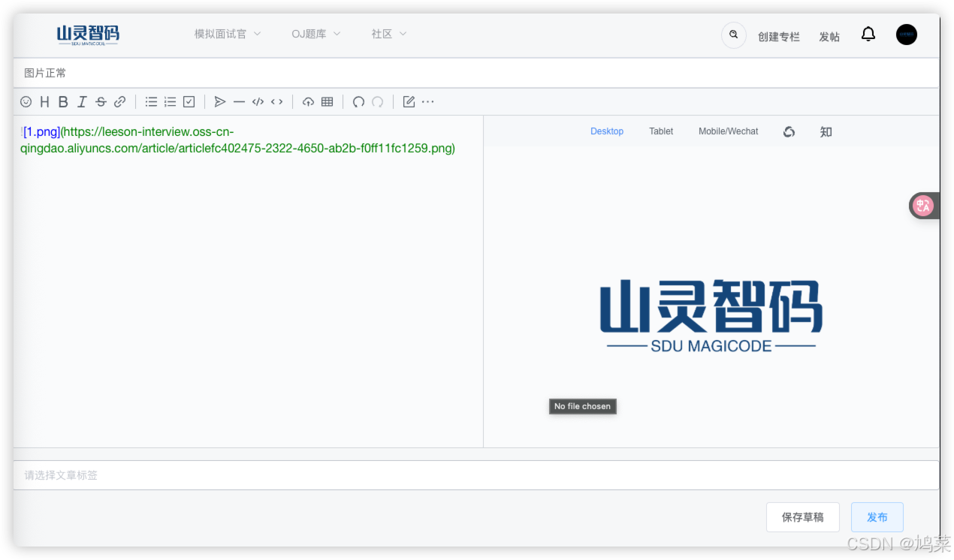Click the 请选择文章标签 tag selector field

(x=476, y=475)
